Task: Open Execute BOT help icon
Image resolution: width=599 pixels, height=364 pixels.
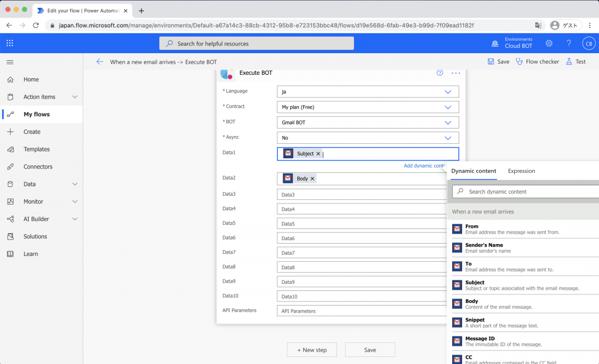Action: tap(440, 72)
